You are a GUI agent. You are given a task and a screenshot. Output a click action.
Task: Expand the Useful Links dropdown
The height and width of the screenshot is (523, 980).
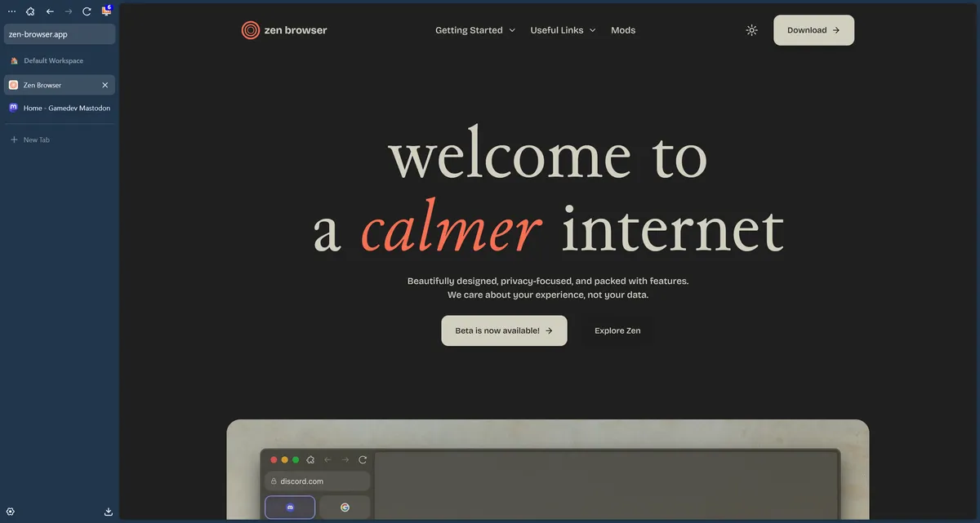[563, 30]
